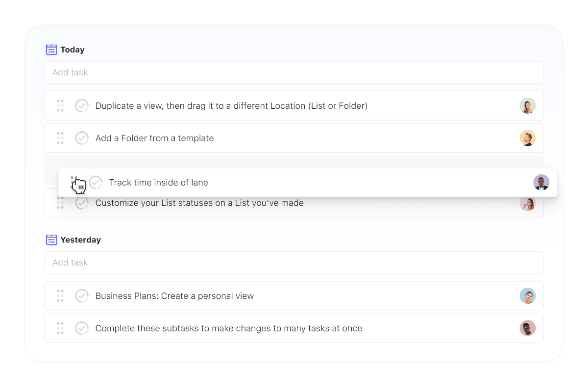588x387 pixels.
Task: Open assignee avatar on Track time task
Action: [541, 183]
